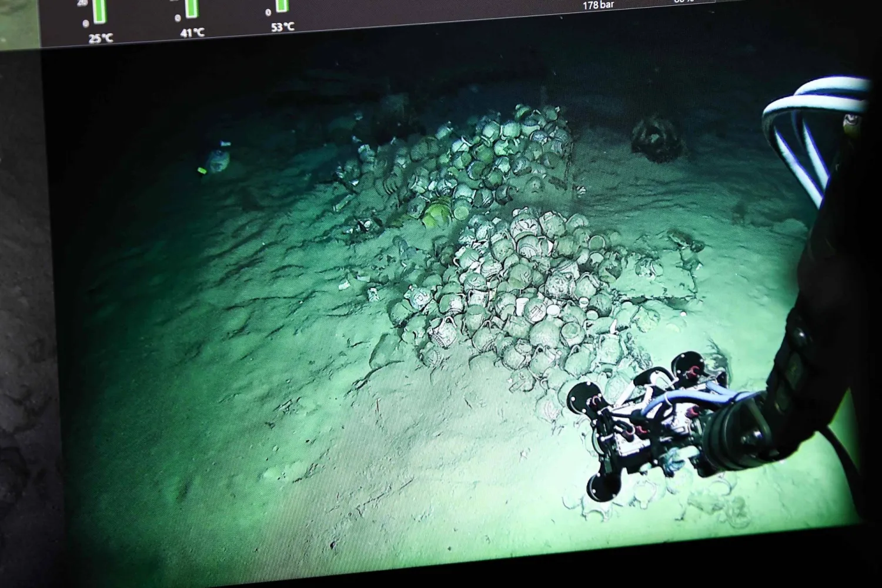Screen dimensions: 882x588
Task: Select the 25 °C temperature label
Action: click(x=101, y=38)
